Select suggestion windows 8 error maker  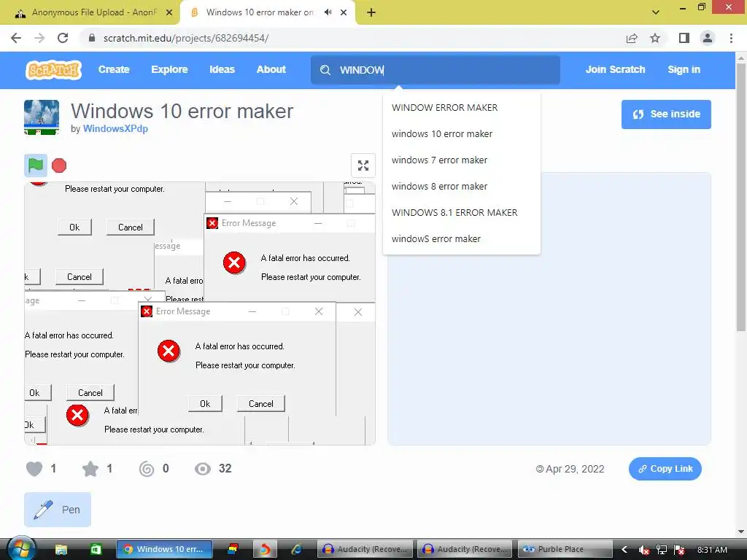tap(462, 186)
